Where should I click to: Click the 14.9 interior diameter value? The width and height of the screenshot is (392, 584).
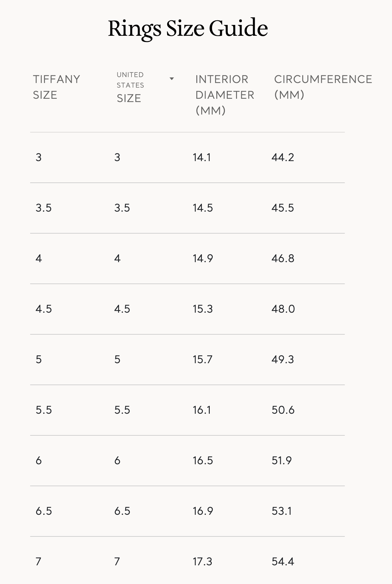(x=203, y=259)
